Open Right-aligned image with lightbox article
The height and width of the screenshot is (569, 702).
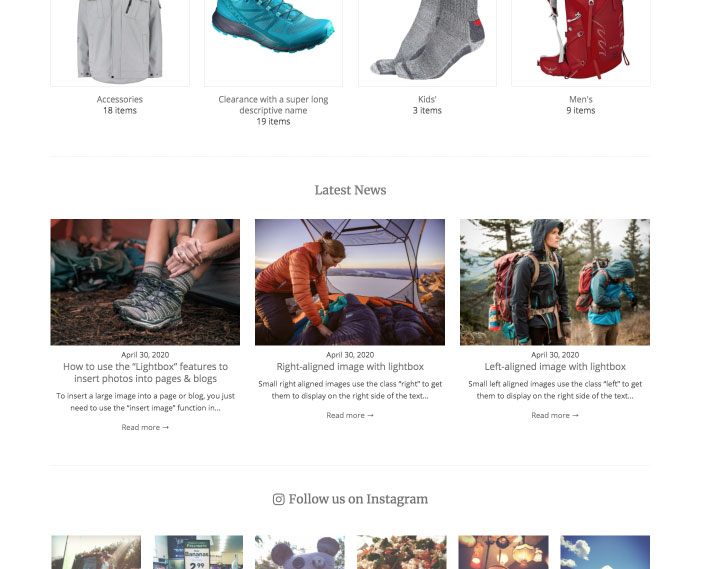click(350, 367)
